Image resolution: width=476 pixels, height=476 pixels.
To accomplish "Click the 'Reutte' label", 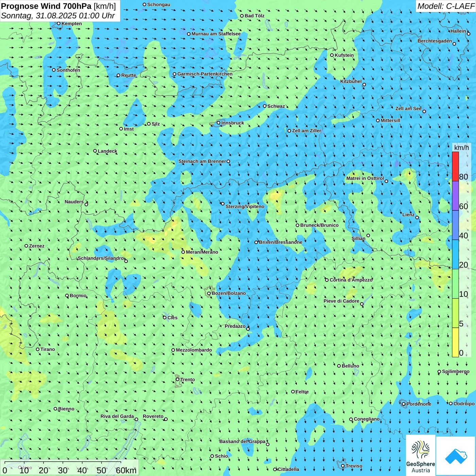I will 129,75.
